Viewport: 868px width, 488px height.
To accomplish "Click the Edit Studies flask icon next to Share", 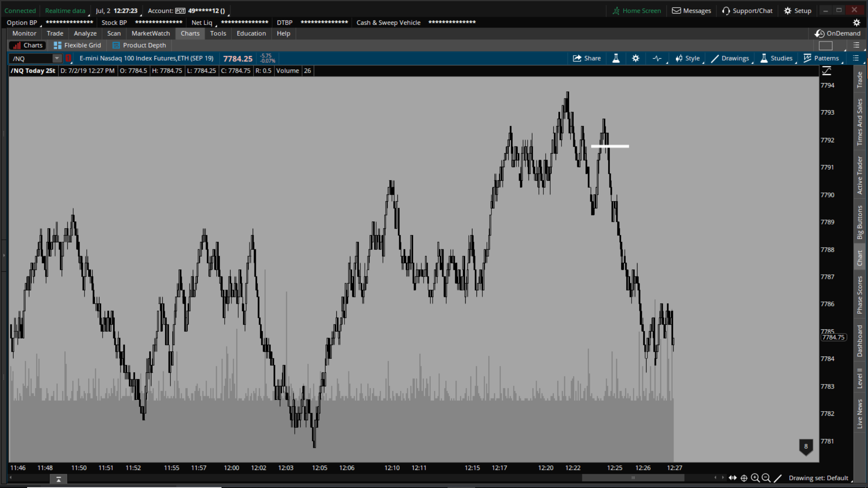I will coord(616,58).
